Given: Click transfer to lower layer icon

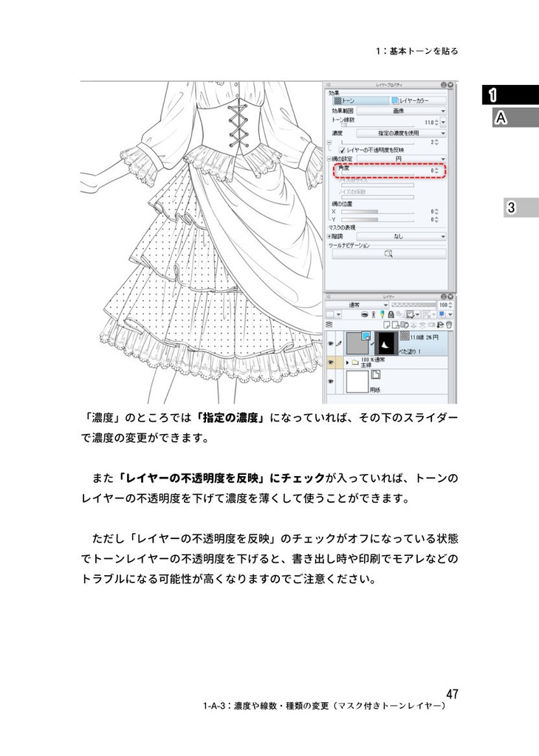Looking at the screenshot, I should tap(413, 325).
